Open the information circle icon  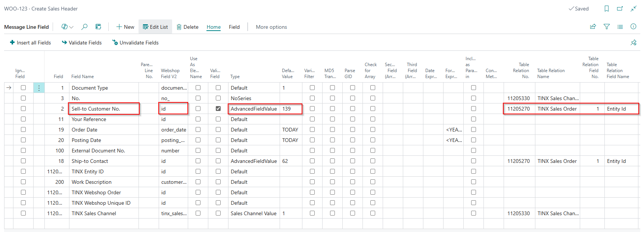pos(634,27)
